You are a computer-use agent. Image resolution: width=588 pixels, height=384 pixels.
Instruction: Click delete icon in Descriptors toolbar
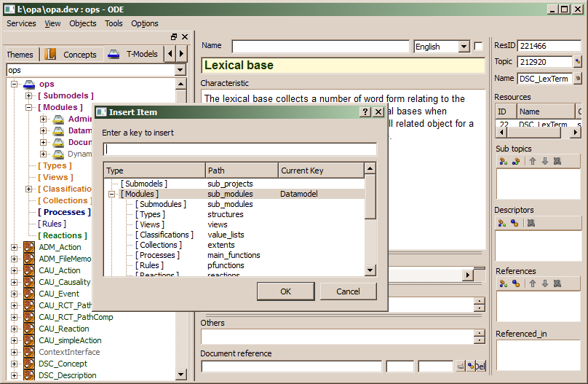(x=531, y=222)
